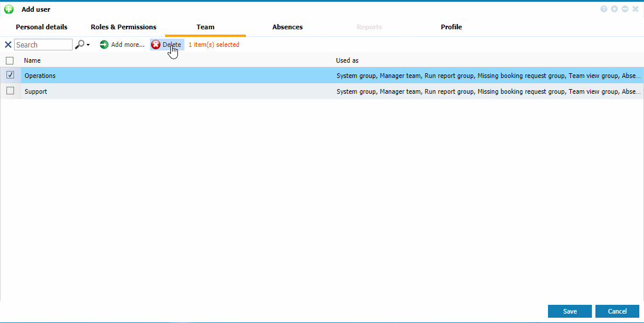Click the green plus Add user icon
This screenshot has width=644, height=323.
pyautogui.click(x=9, y=9)
